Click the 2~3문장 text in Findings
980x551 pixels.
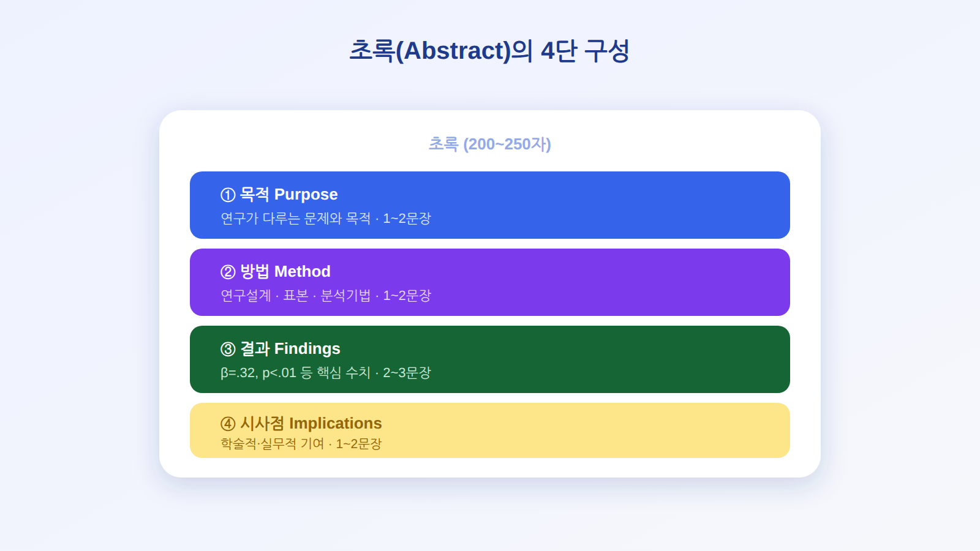pos(407,373)
